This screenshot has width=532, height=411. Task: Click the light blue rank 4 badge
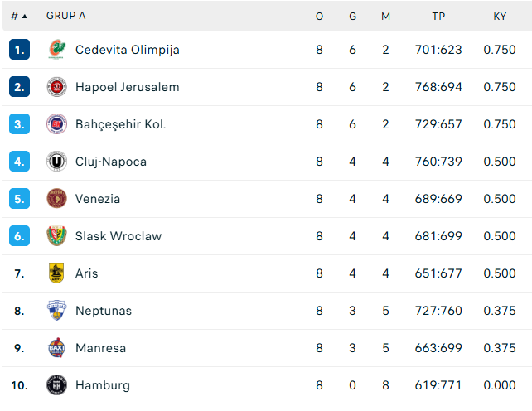pyautogui.click(x=19, y=162)
